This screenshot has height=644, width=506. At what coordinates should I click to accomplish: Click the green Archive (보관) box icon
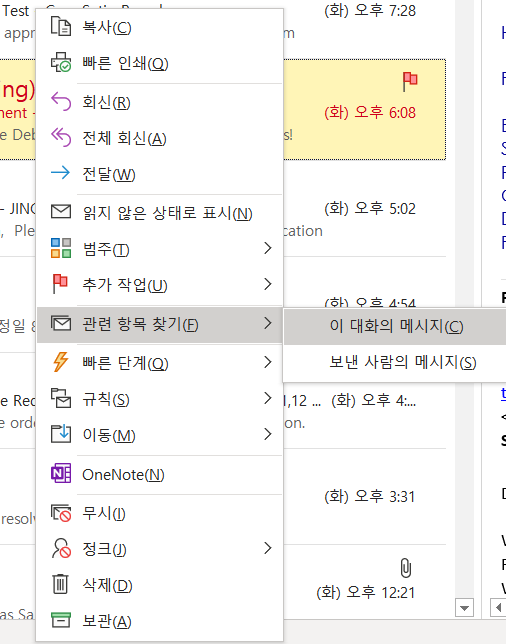61,620
